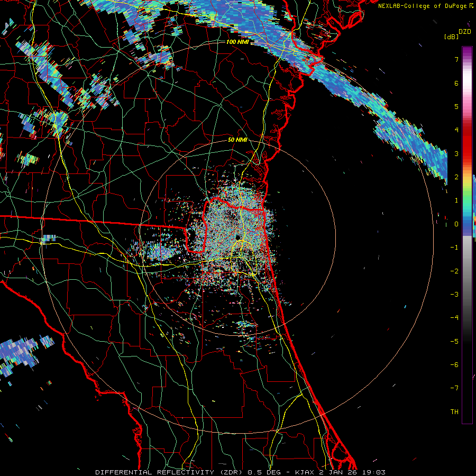Click the positive 7 scale label
This screenshot has width=476, height=476.
[x=456, y=59]
